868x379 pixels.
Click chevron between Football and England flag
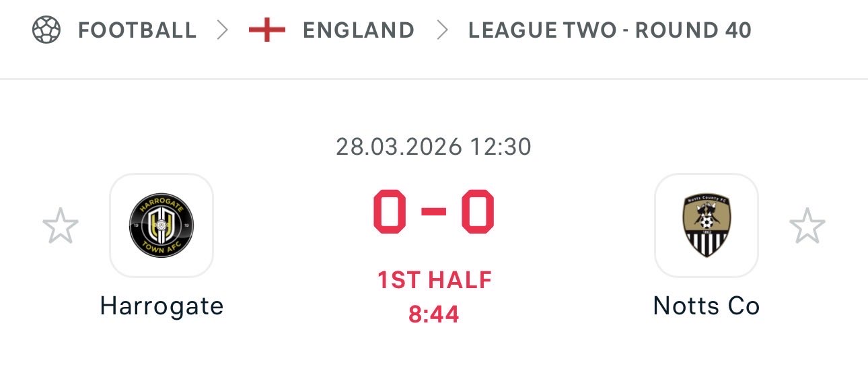pos(223,30)
